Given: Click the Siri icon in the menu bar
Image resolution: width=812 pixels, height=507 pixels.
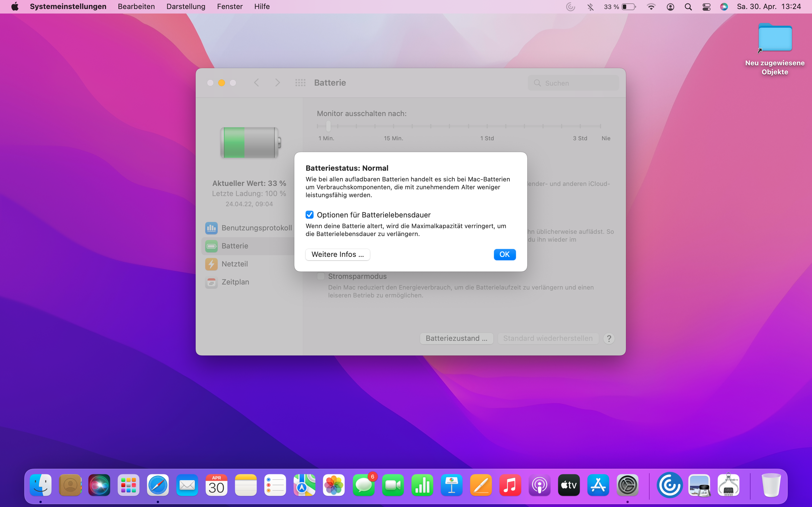Looking at the screenshot, I should coord(724,7).
